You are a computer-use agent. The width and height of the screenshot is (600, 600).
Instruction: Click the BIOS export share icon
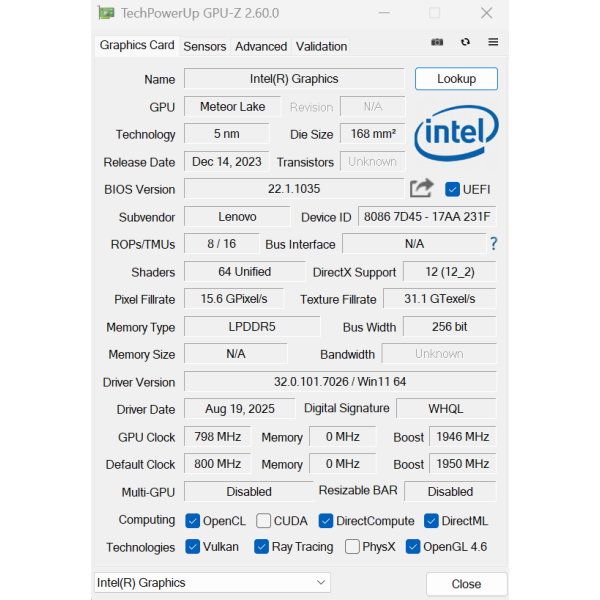[x=421, y=188]
